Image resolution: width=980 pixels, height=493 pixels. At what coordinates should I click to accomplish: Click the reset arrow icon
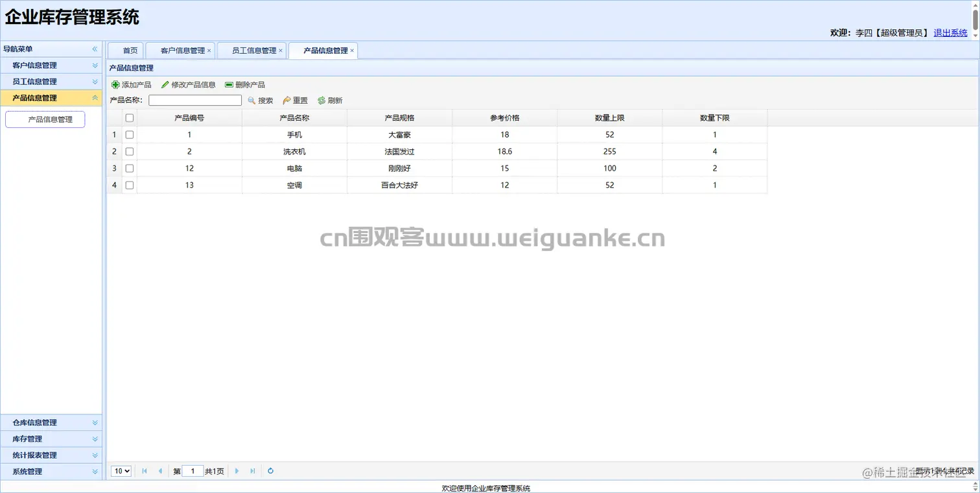click(286, 101)
